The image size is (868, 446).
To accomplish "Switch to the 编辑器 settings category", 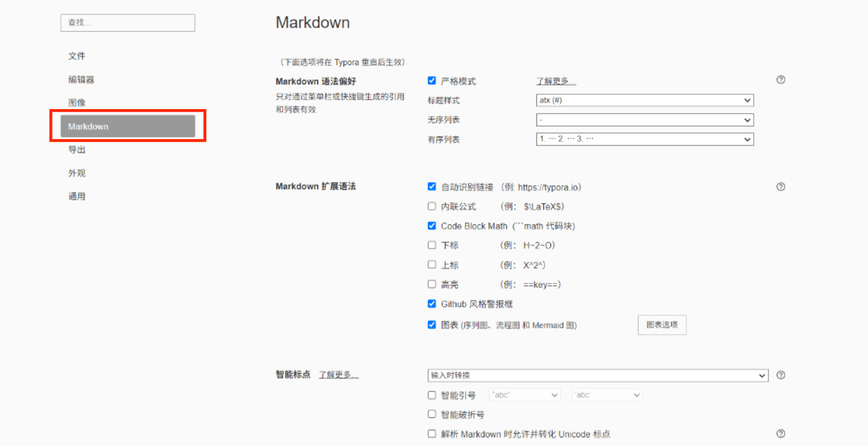I will pyautogui.click(x=81, y=80).
